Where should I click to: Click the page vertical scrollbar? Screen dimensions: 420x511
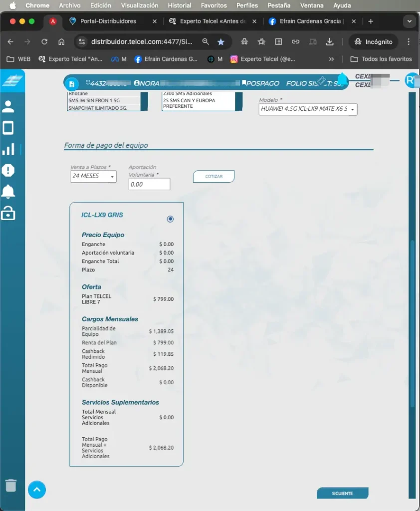click(x=412, y=323)
